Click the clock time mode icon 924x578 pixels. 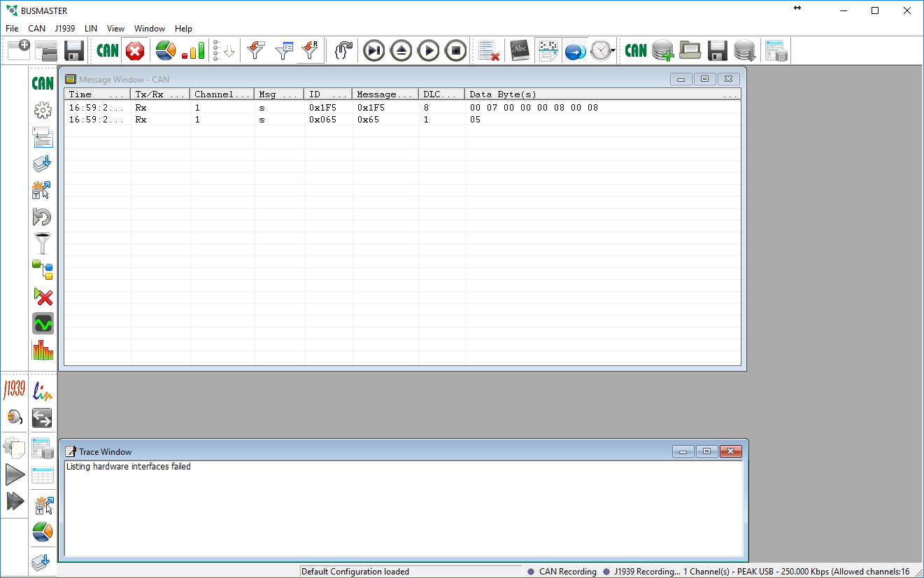point(600,50)
